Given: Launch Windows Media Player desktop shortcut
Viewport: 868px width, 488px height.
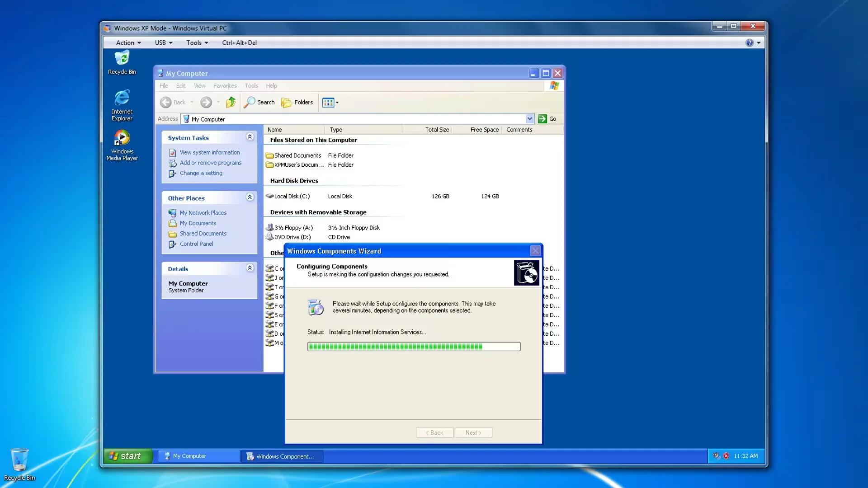Looking at the screenshot, I should pyautogui.click(x=122, y=145).
